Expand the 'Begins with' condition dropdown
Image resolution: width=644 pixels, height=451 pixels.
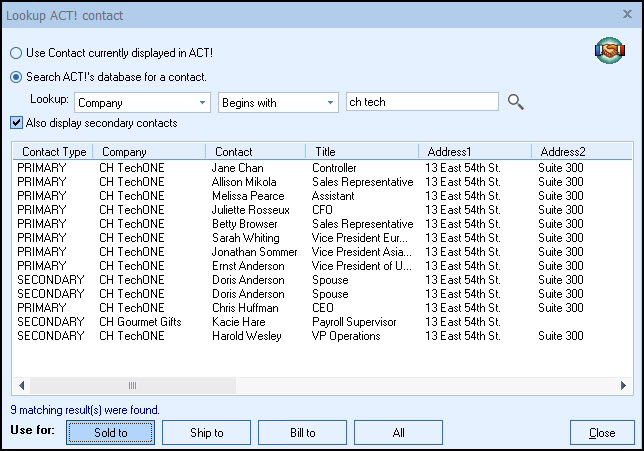coord(331,102)
